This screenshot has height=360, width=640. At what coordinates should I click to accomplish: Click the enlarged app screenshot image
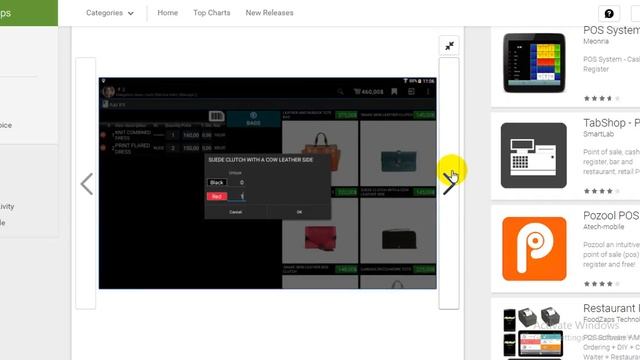(268, 183)
